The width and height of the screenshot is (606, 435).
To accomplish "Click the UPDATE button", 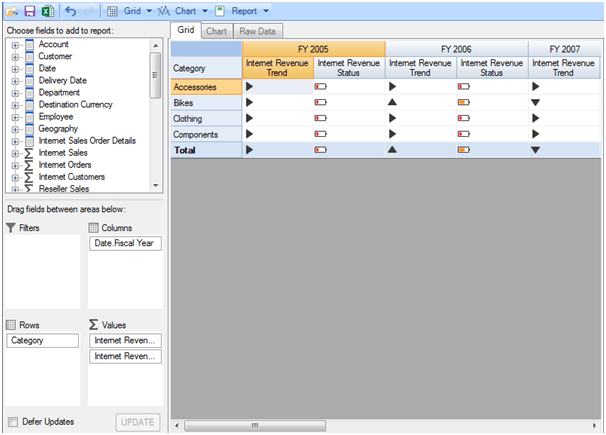I will coord(138,422).
